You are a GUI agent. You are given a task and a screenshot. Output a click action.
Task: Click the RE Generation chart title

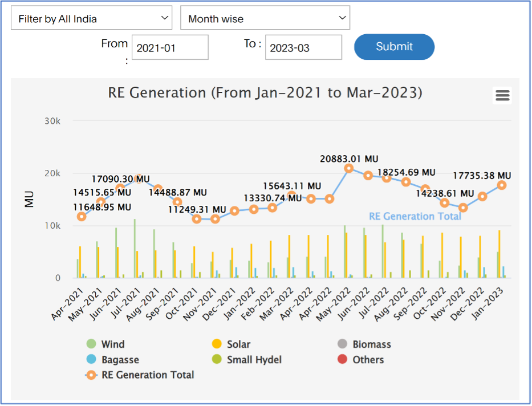click(265, 92)
